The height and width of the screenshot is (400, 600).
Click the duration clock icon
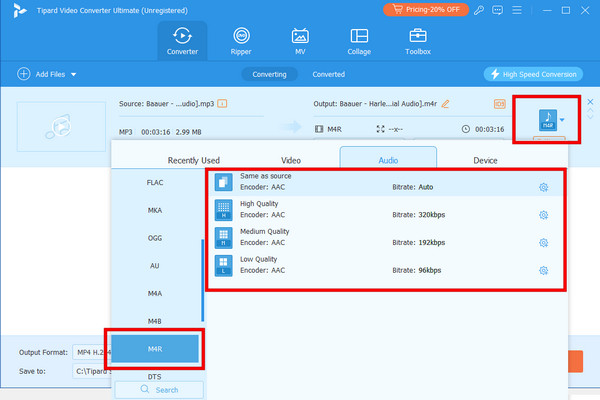[465, 129]
